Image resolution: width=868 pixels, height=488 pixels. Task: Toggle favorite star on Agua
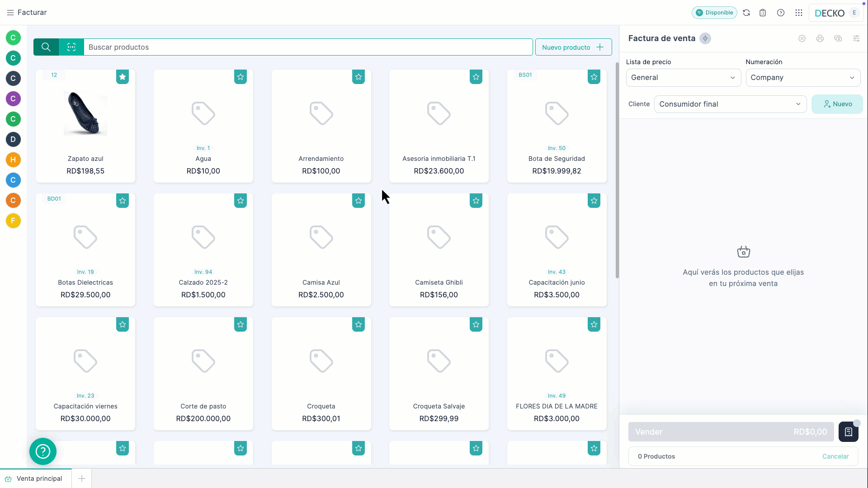click(x=241, y=77)
